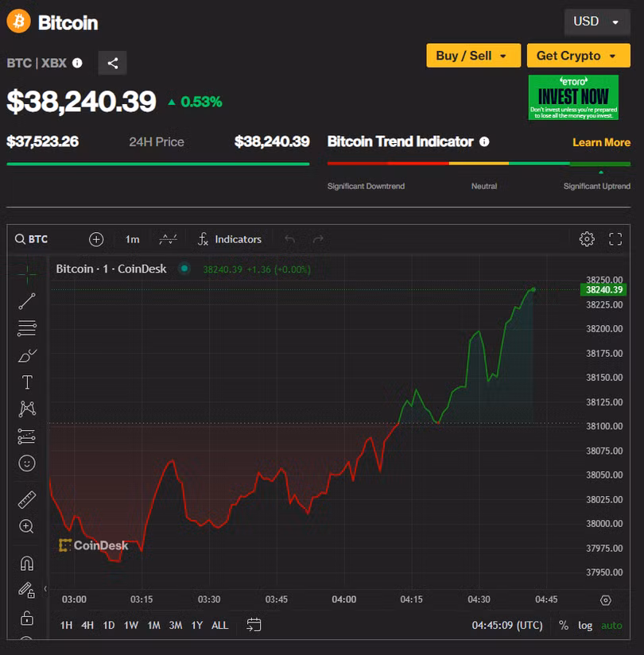Select the Text annotation tool
644x655 pixels.
[x=26, y=382]
